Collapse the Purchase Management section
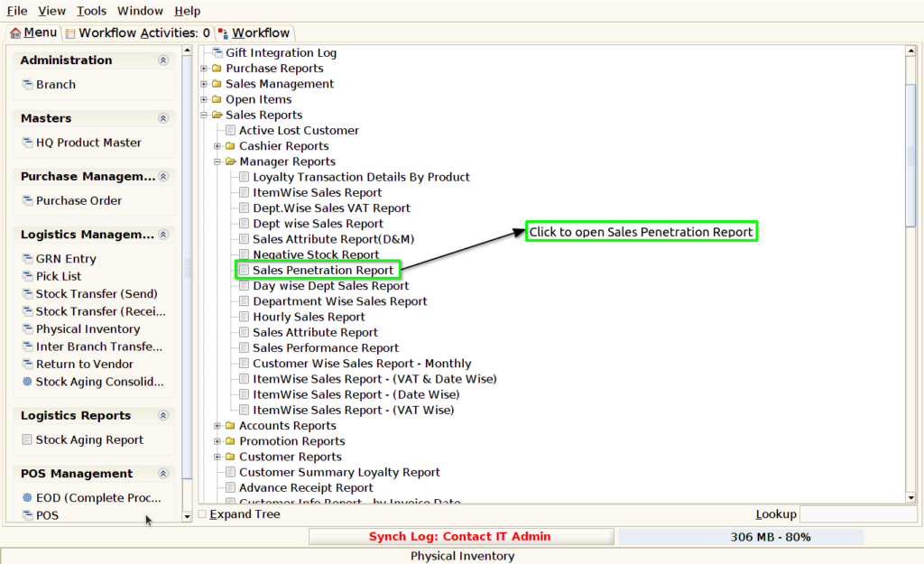The image size is (924, 564). coord(163,176)
